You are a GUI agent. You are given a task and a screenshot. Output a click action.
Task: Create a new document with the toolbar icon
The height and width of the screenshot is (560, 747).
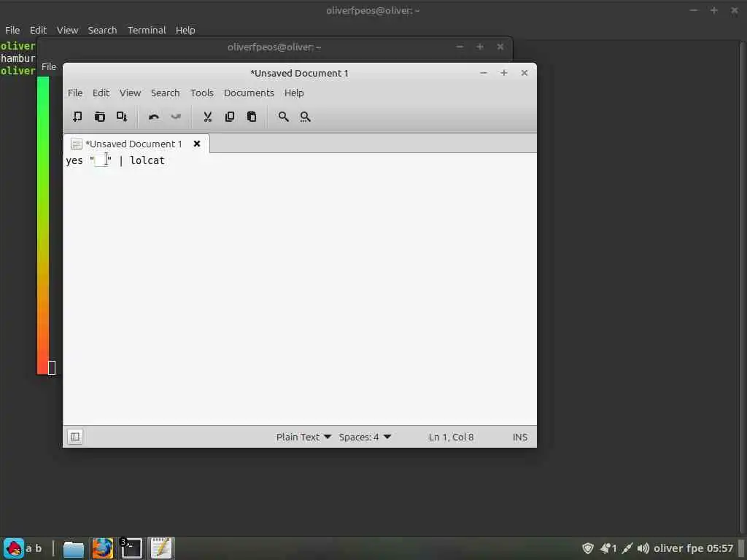[77, 117]
